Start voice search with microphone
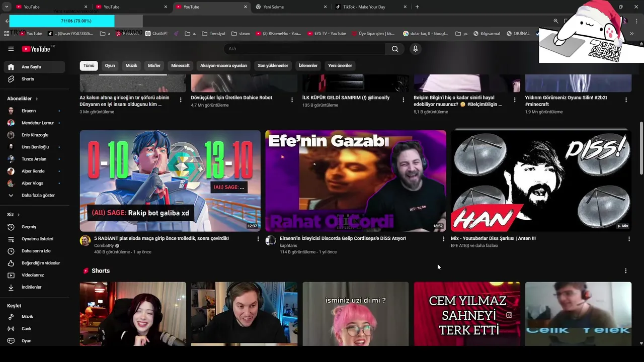The image size is (644, 362). click(x=415, y=49)
